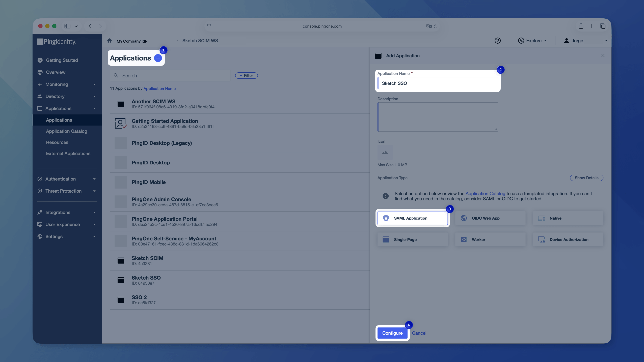
Task: Open the Explore compass menu
Action: tap(532, 40)
